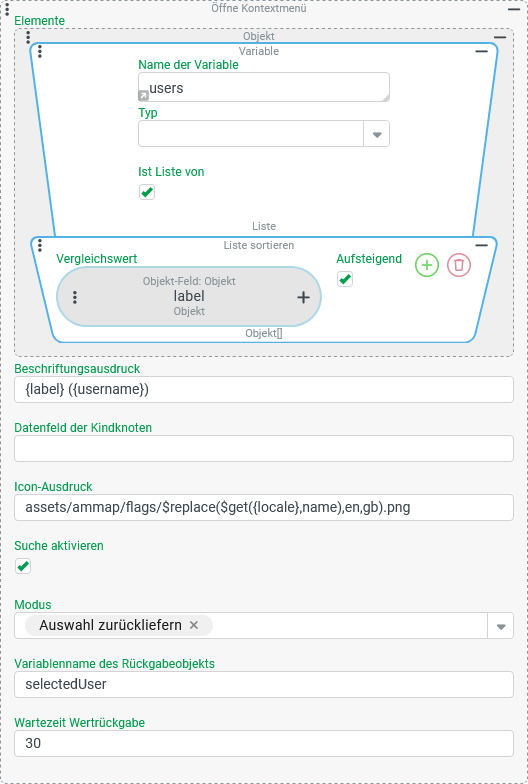Open the Objekt block's three-dot menu
Image resolution: width=528 pixels, height=784 pixels.
28,38
